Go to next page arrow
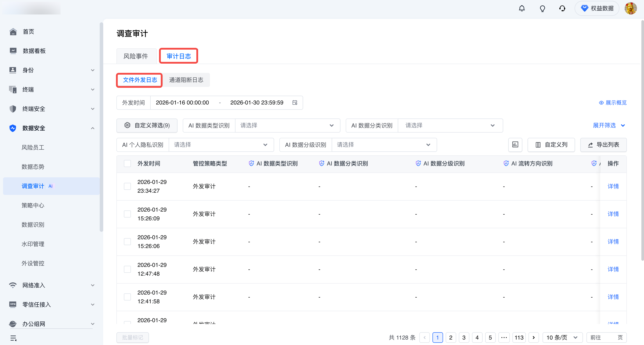The width and height of the screenshot is (644, 345). tap(534, 338)
